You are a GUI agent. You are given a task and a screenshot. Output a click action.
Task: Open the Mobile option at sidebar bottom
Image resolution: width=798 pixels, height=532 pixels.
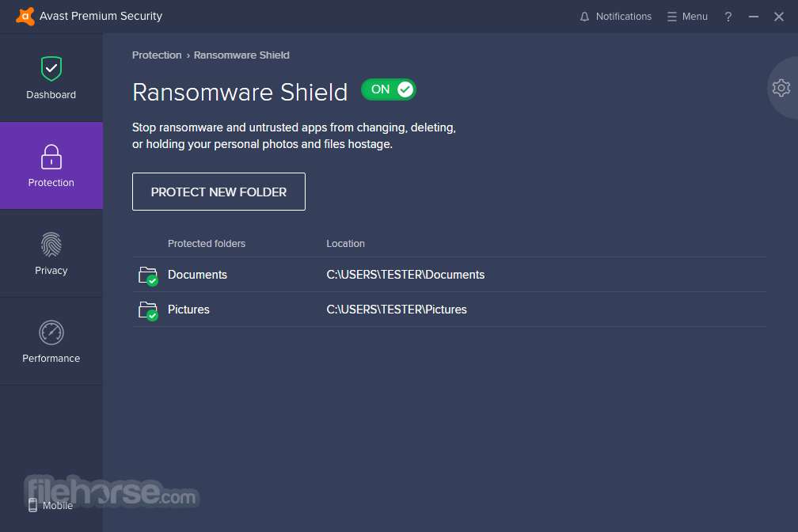[51, 505]
